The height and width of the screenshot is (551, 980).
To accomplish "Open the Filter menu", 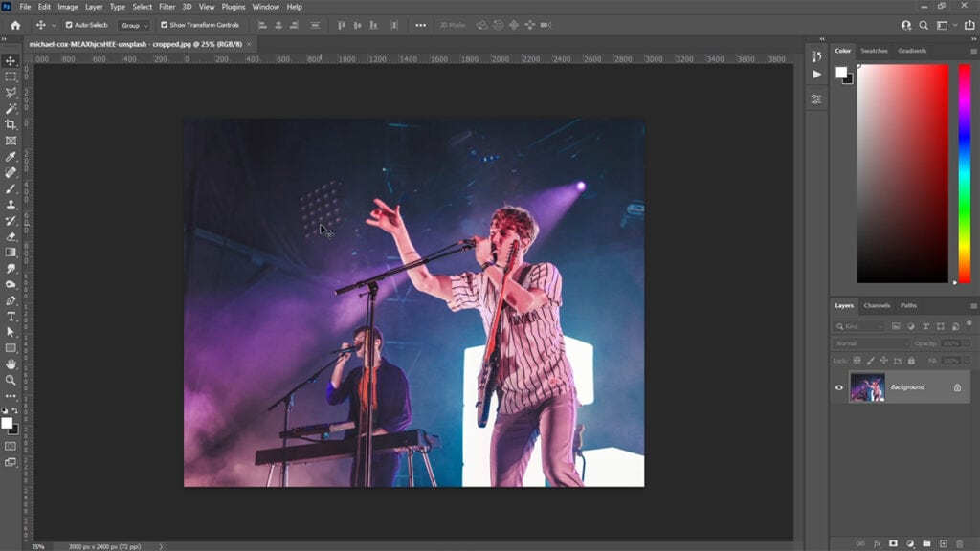I will (x=167, y=7).
